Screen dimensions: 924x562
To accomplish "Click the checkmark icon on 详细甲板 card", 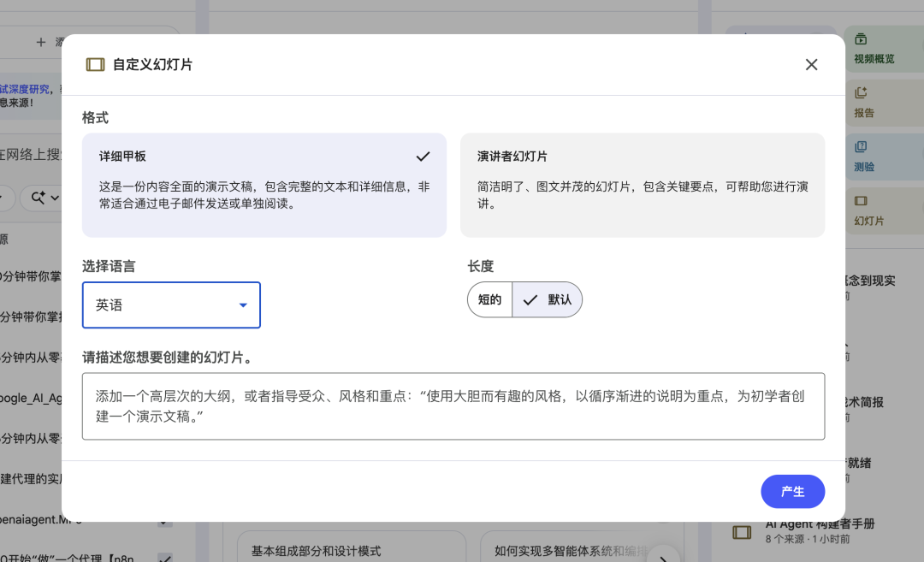I will click(x=423, y=157).
